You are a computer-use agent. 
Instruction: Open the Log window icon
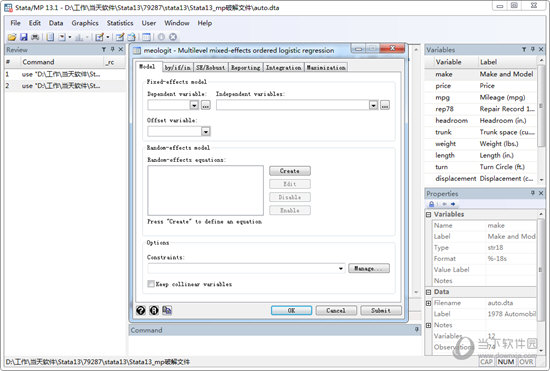(x=50, y=37)
